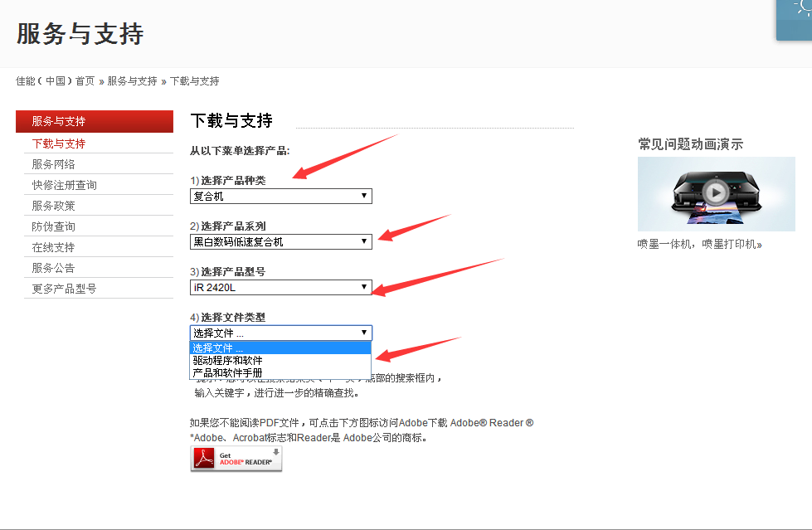The image size is (812, 530).
Task: Click the 3) 选择产品型号 label
Action: click(228, 271)
